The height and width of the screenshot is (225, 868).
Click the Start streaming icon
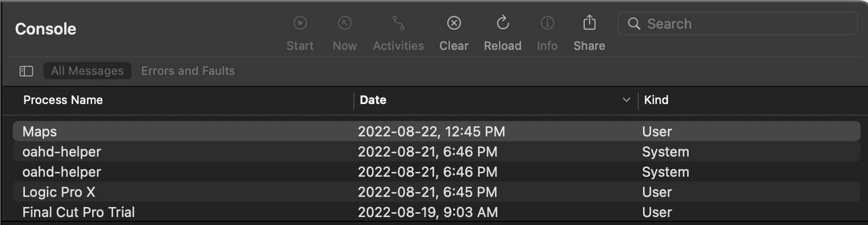(300, 23)
